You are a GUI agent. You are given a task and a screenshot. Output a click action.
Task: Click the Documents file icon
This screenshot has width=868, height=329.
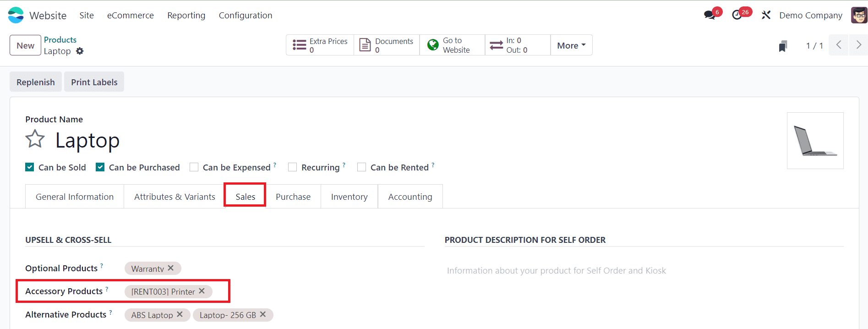365,45
